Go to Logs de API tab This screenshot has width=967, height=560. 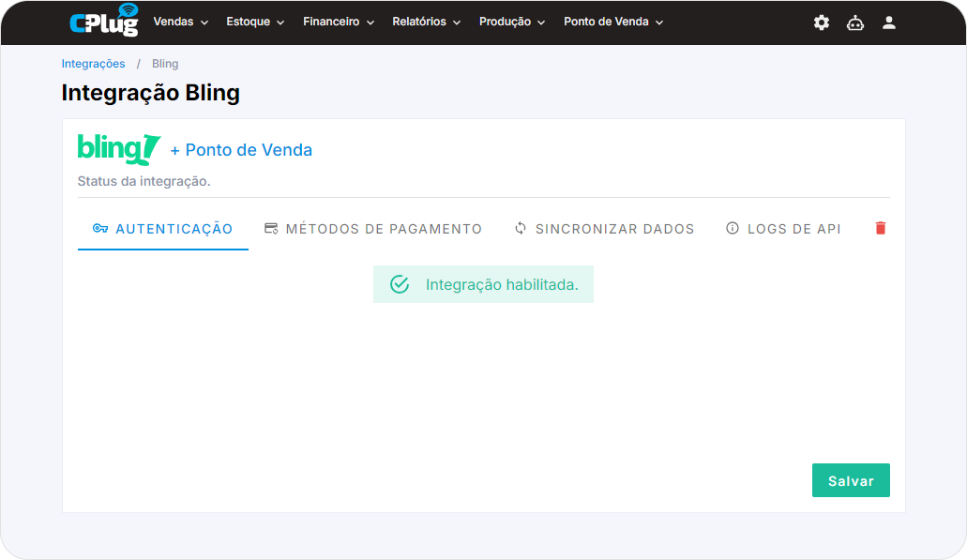783,229
